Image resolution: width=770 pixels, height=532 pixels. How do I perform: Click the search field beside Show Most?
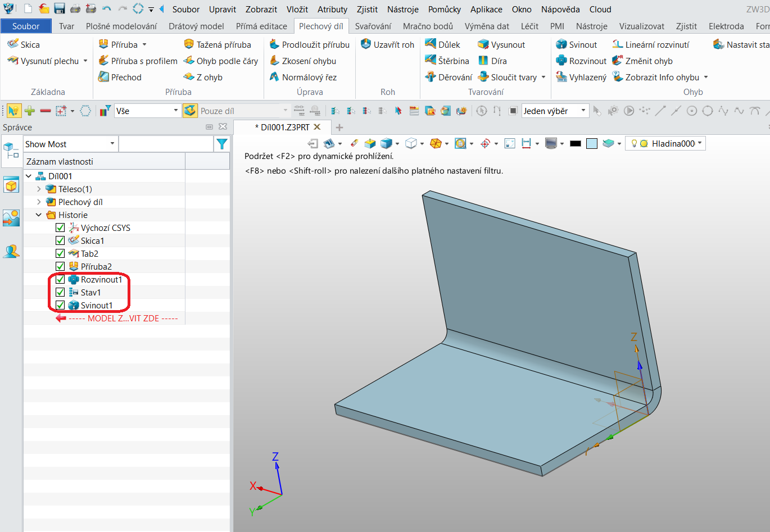coord(166,144)
